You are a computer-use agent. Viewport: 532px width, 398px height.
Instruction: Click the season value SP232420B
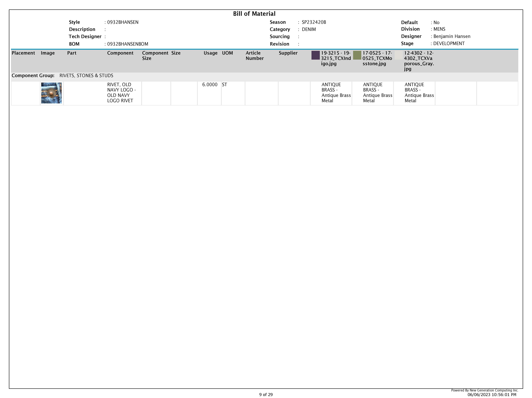[x=314, y=22]
